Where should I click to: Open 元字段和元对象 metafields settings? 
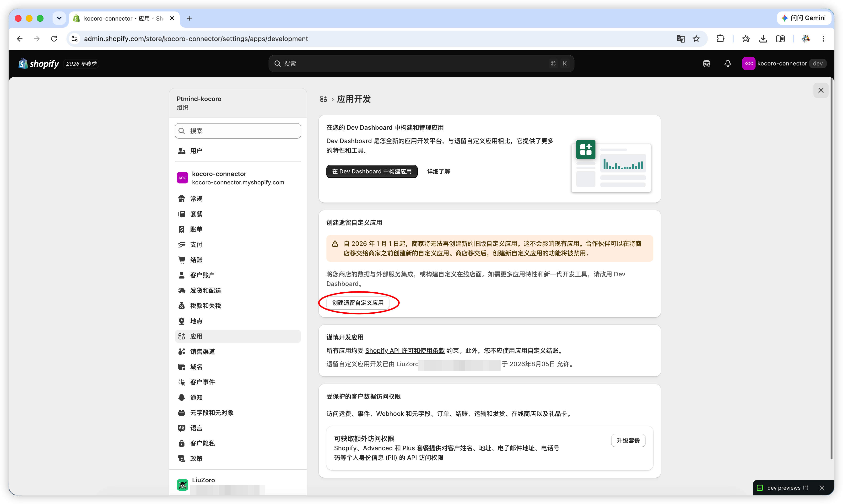tap(238, 413)
